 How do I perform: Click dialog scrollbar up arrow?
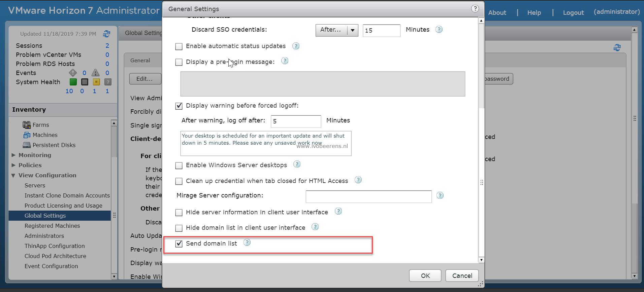(481, 21)
